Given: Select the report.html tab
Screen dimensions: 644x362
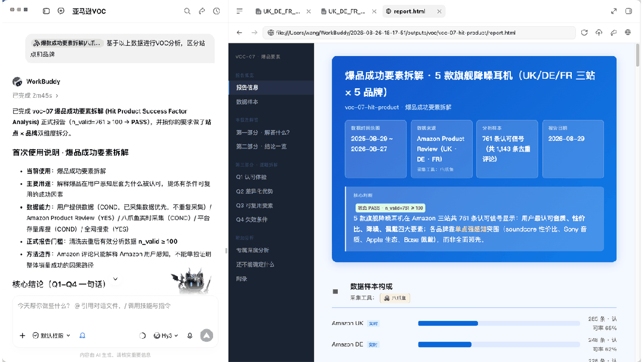Looking at the screenshot, I should (x=414, y=11).
